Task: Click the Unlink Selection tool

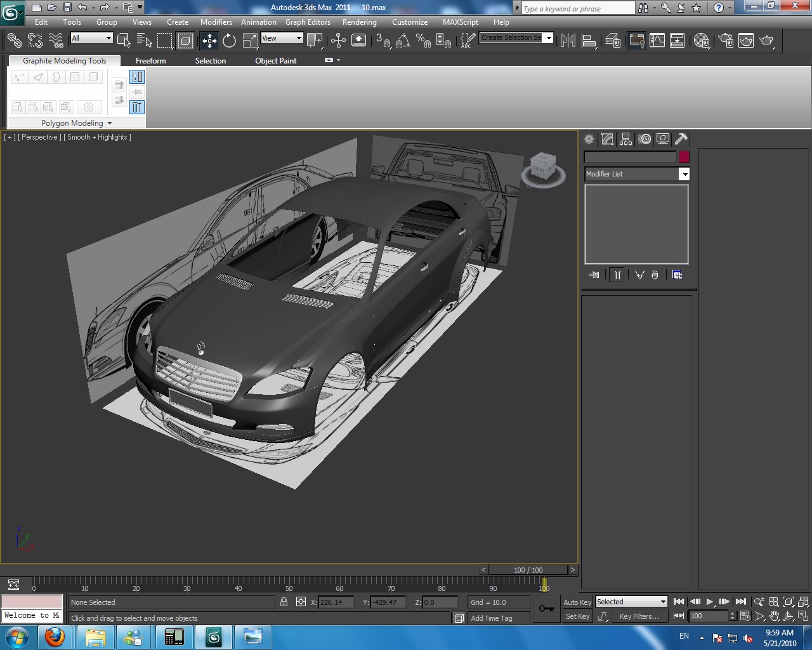Action: (35, 41)
